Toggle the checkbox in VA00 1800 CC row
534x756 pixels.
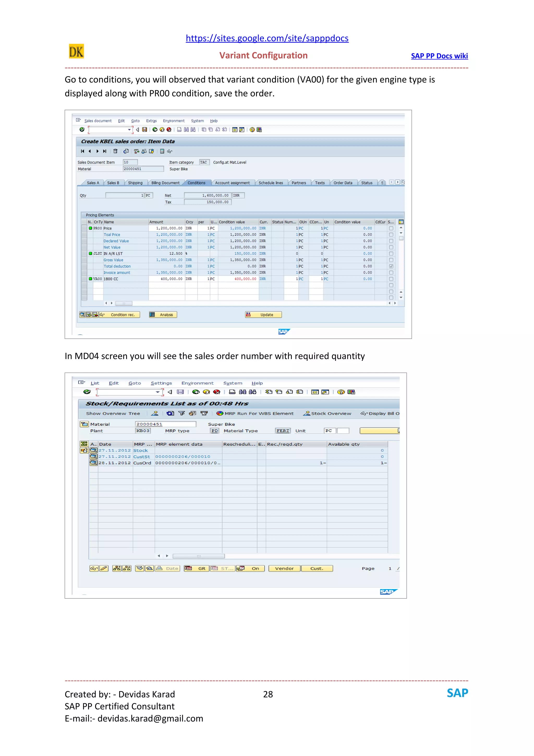(391, 279)
